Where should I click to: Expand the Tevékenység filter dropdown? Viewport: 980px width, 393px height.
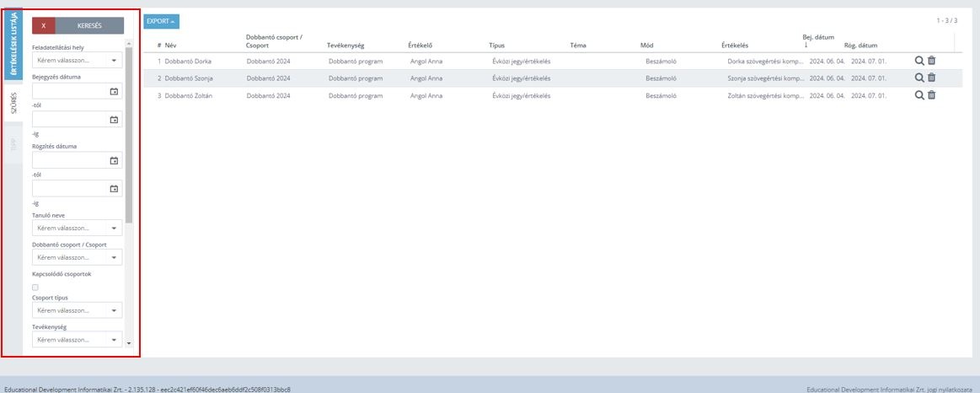coord(78,339)
